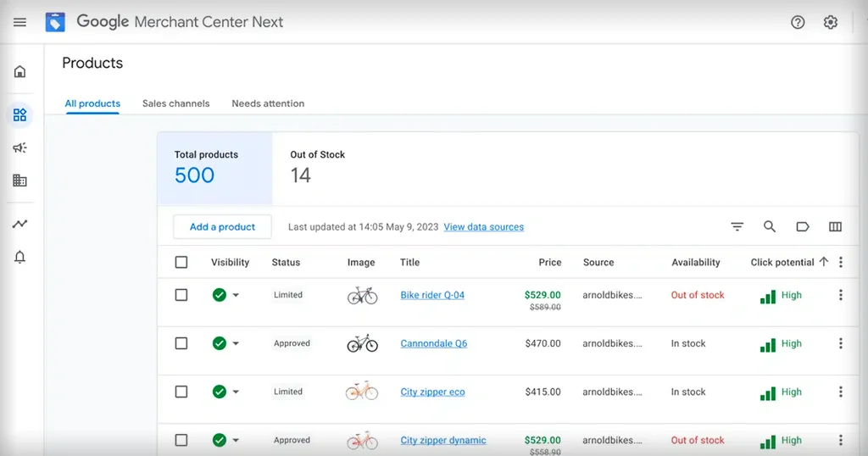Check the select-all checkbox in table header
Screen dimensions: 868x456
(181, 263)
